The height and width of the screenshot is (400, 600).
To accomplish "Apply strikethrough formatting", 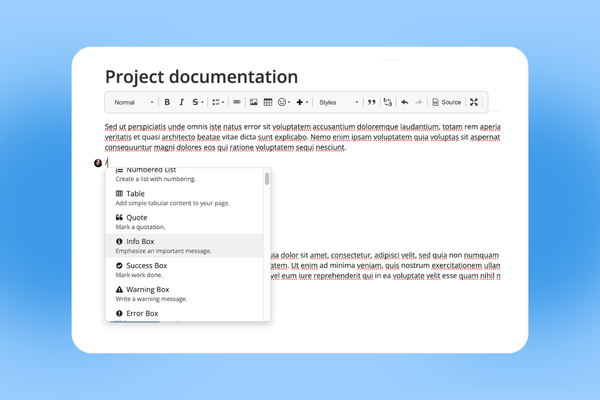I will (195, 102).
